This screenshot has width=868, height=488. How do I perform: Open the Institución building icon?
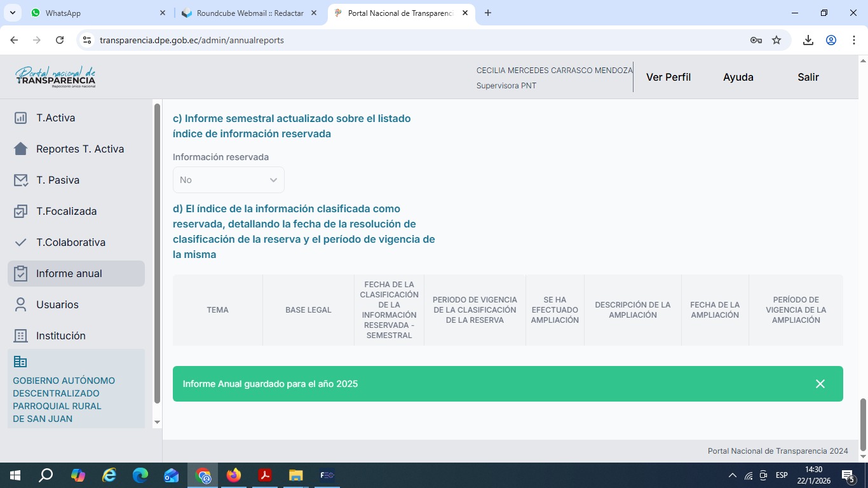point(20,335)
